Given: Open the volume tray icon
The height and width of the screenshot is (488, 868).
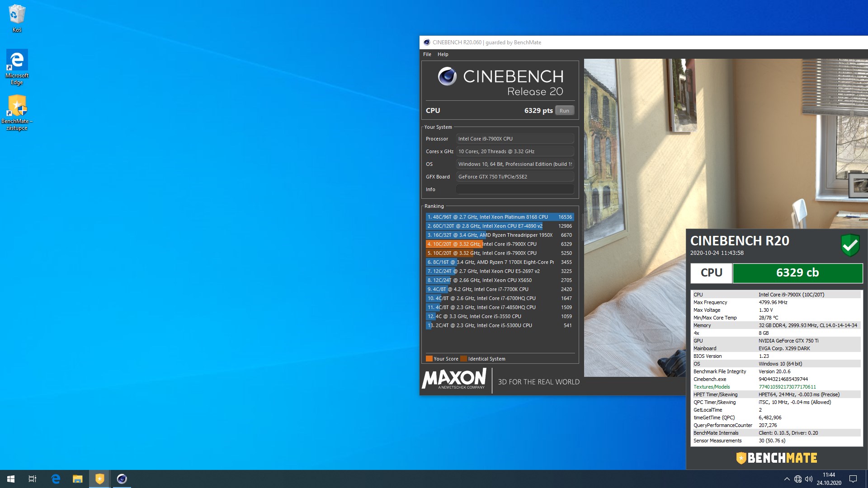Looking at the screenshot, I should point(809,479).
